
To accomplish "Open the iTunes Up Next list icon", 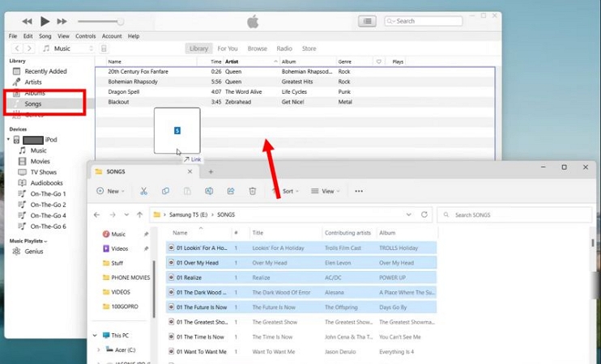I will [x=367, y=21].
